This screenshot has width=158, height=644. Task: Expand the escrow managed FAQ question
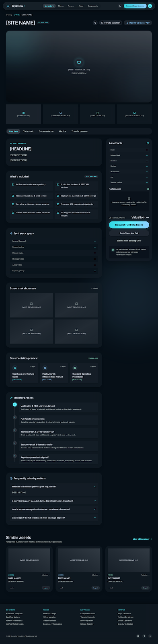(54, 509)
